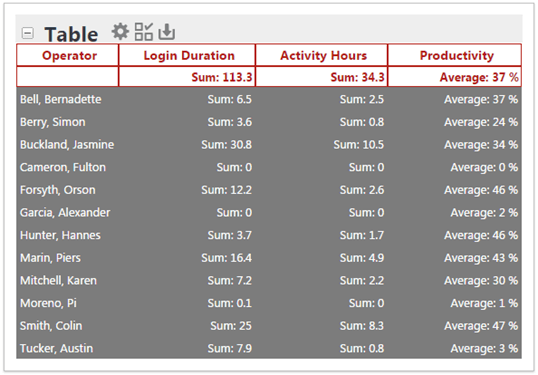
Task: Select the Hunter, Hannes row
Action: click(x=269, y=235)
